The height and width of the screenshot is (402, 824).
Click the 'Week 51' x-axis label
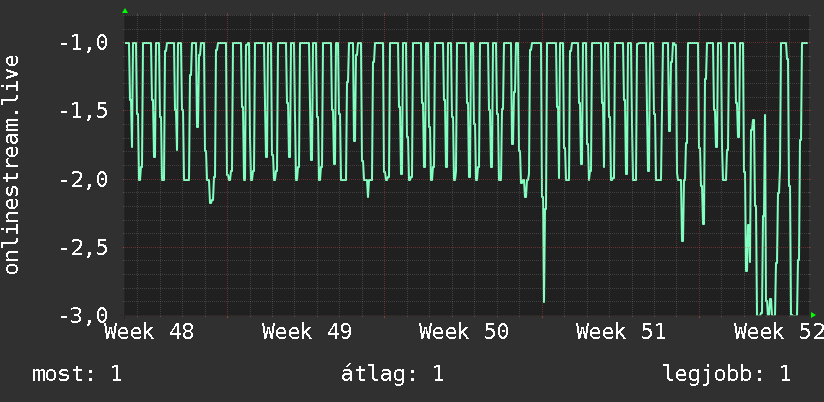(x=621, y=332)
